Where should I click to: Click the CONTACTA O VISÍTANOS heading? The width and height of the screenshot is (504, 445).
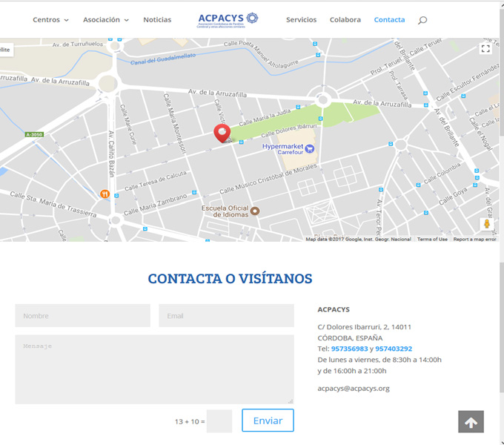click(x=231, y=279)
